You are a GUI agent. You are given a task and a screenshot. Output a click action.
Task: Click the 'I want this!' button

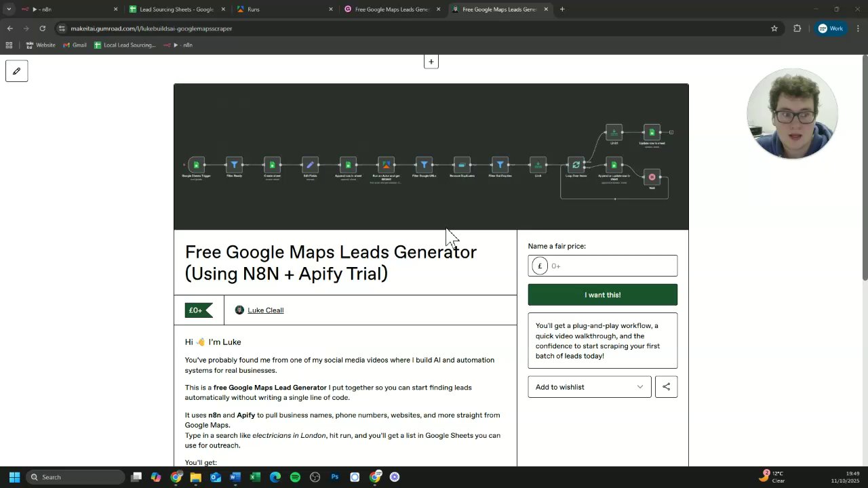click(x=602, y=295)
